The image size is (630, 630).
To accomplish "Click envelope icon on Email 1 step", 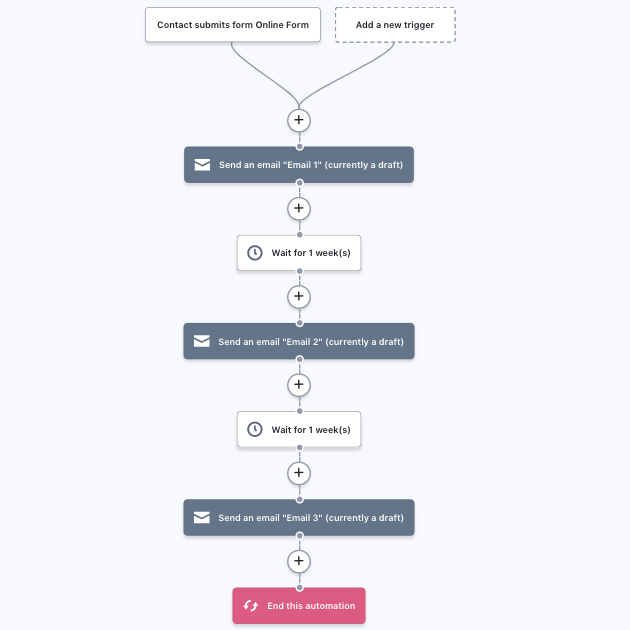I will click(x=202, y=165).
